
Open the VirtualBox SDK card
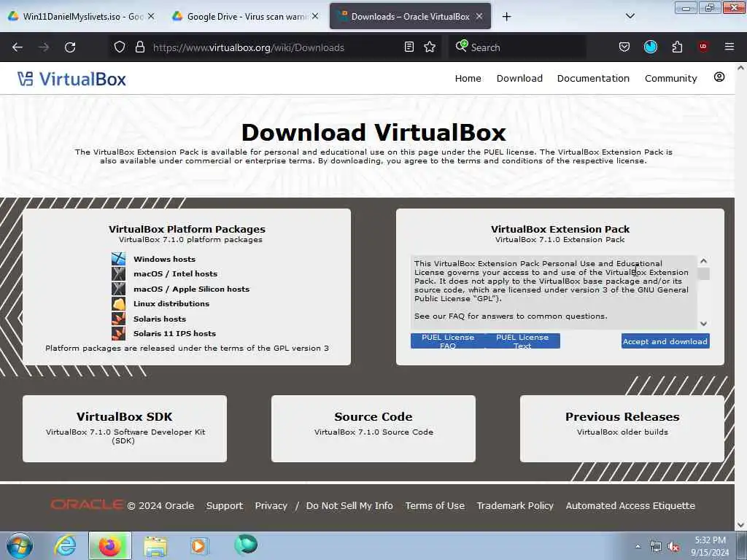click(125, 428)
